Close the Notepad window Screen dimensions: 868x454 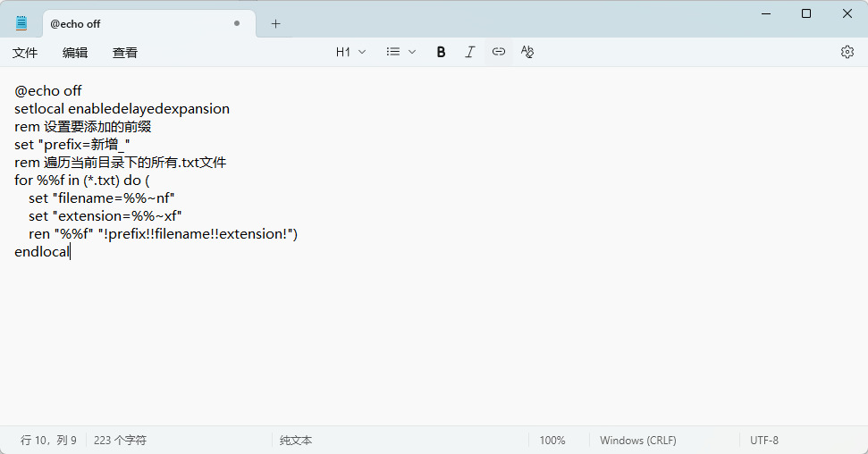tap(847, 13)
